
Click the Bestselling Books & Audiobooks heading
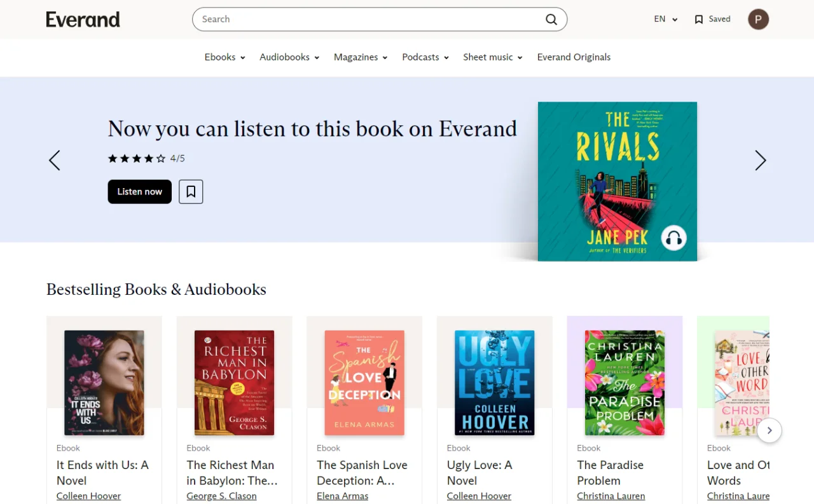tap(156, 289)
